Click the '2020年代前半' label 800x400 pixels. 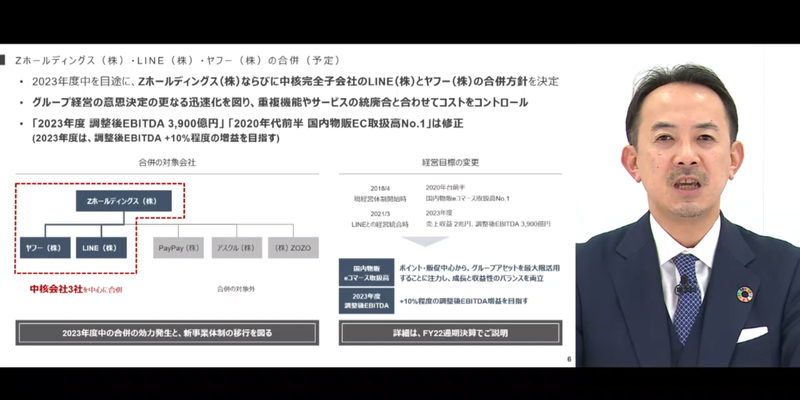[445, 188]
